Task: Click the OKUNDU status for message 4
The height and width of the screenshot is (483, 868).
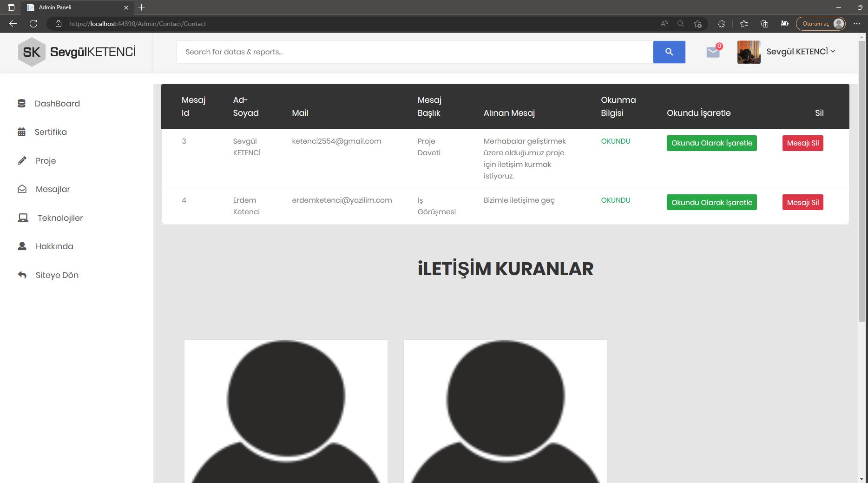Action: click(x=616, y=200)
